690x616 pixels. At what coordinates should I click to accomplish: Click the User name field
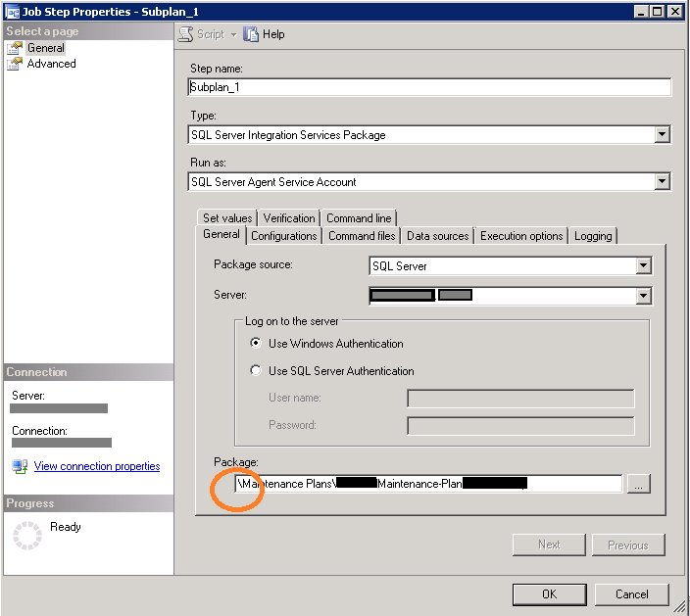[x=520, y=399]
